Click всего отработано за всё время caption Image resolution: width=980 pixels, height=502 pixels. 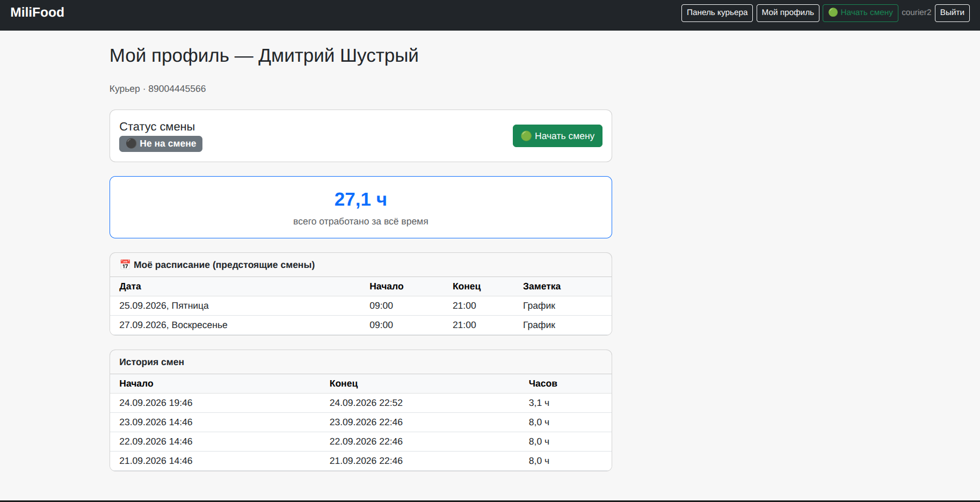[360, 221]
